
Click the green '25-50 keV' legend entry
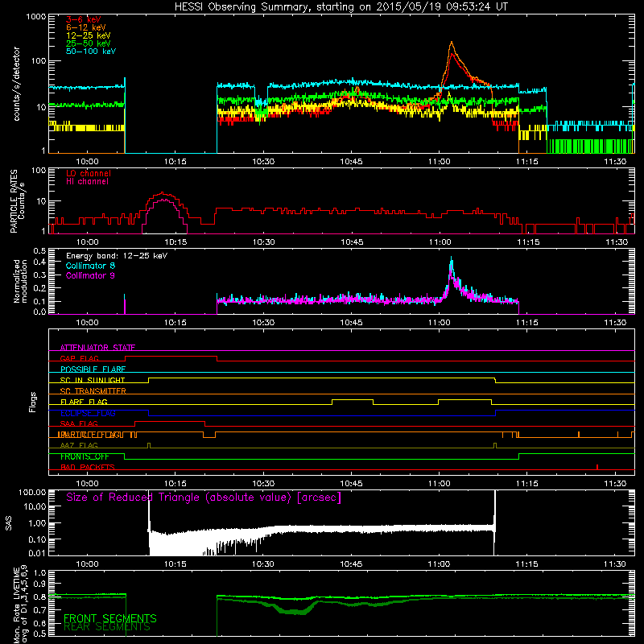89,43
